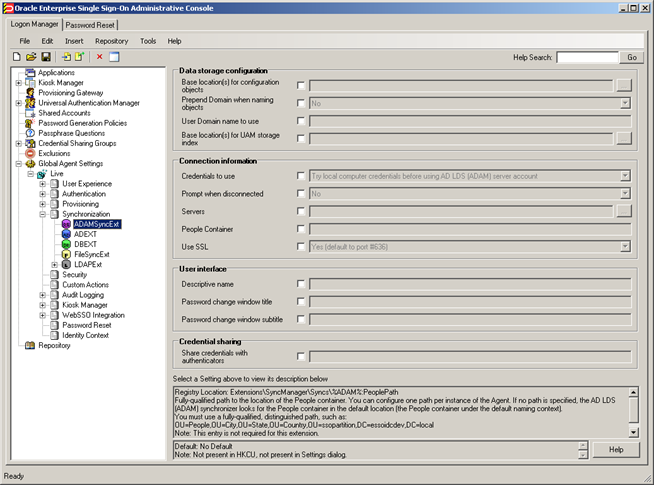Click the Help button at bottom right
Image resolution: width=654 pixels, height=485 pixels.
tap(616, 450)
